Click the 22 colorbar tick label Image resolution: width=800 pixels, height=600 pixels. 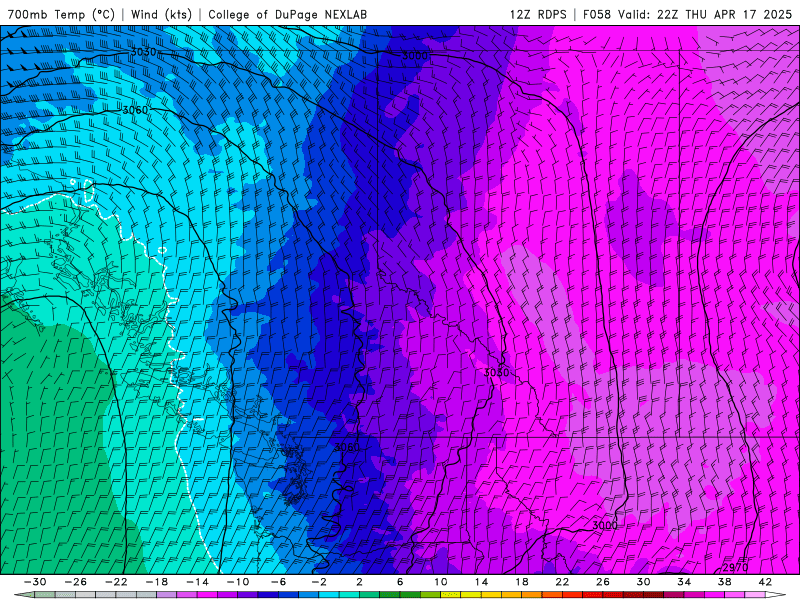562,582
